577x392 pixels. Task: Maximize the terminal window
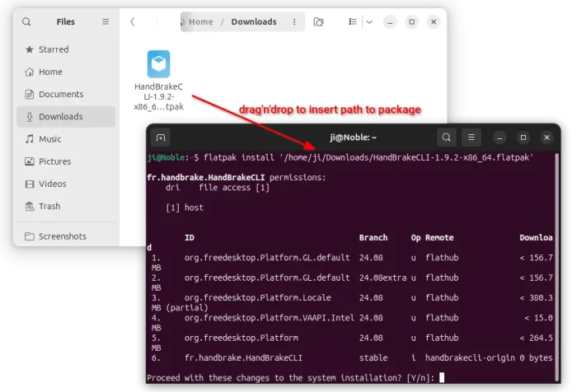(523, 138)
